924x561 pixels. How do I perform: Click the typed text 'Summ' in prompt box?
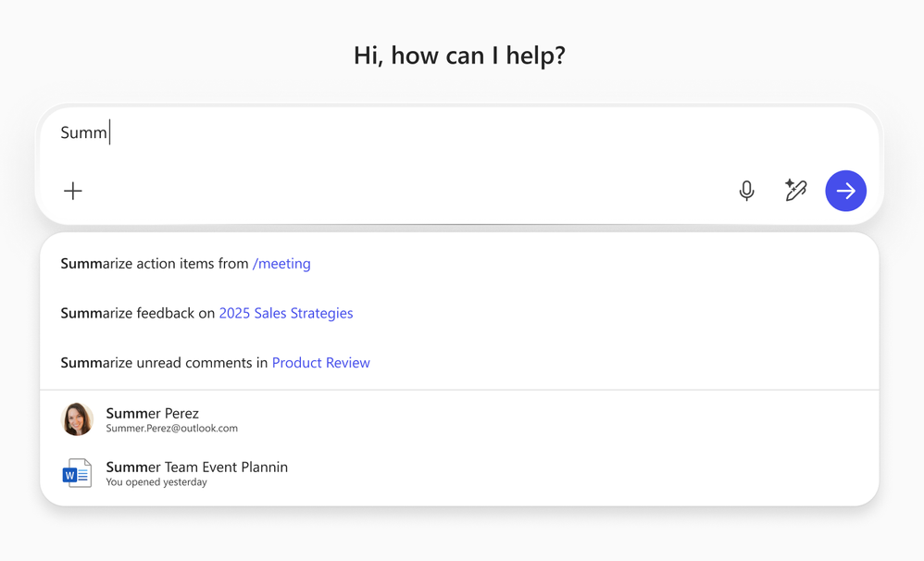pyautogui.click(x=83, y=132)
